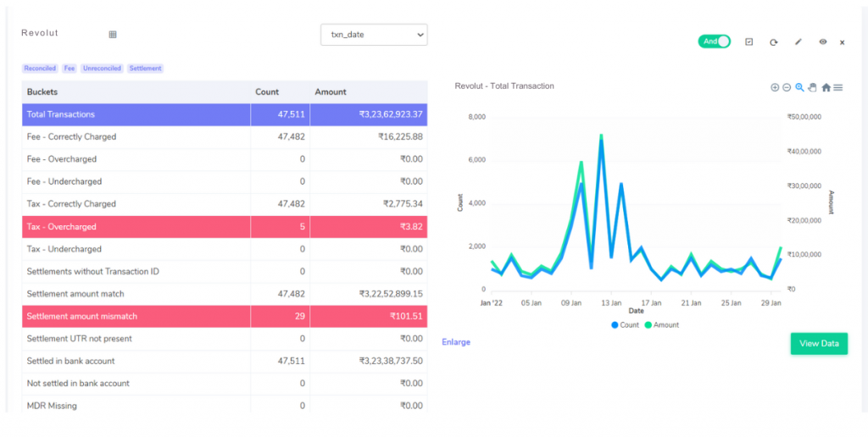Screen dimensions: 868x437
Task: Toggle the eye visibility icon
Action: 822,41
